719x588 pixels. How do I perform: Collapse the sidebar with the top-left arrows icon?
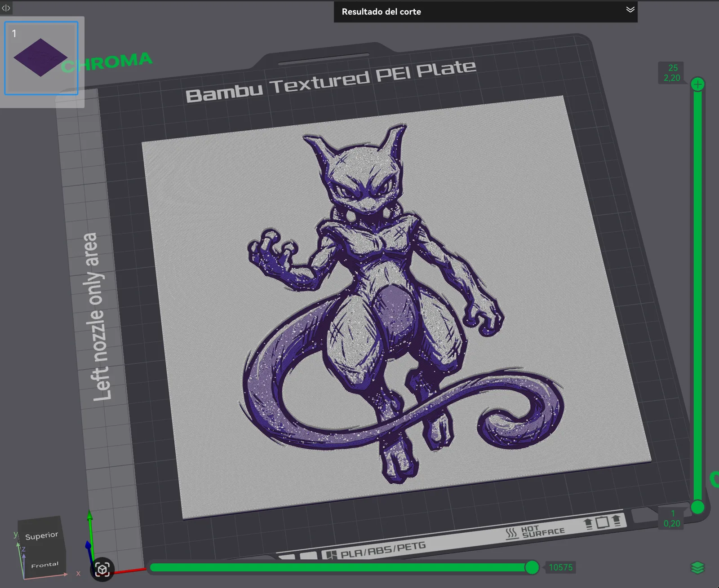[x=6, y=8]
